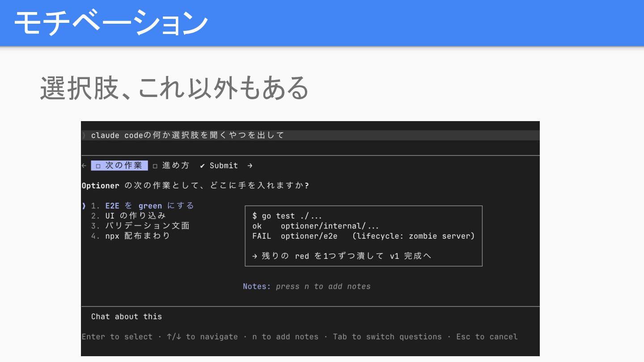Click the line '$ go test ./...'

tap(287, 216)
